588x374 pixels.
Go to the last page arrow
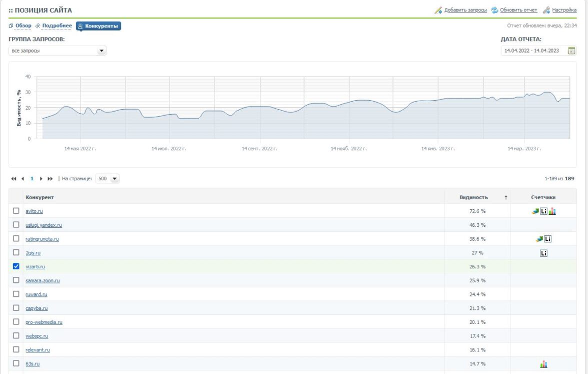click(x=50, y=179)
